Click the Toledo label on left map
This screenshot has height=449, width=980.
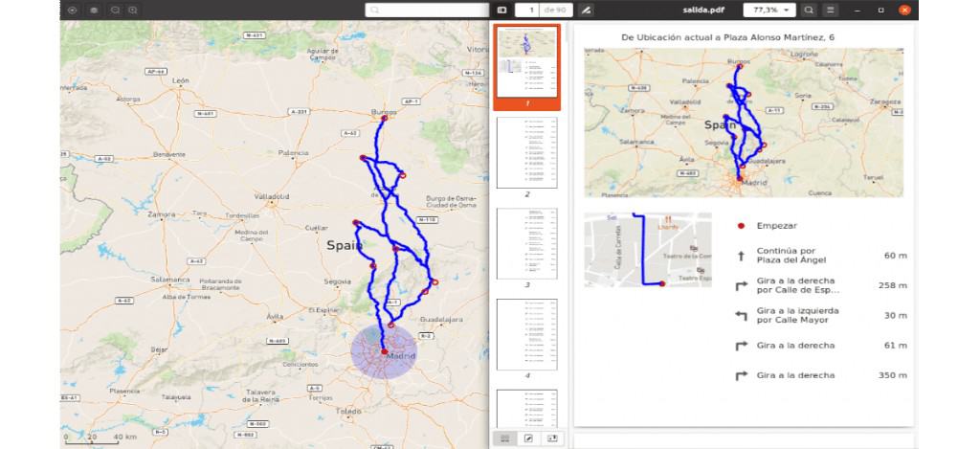click(x=348, y=412)
